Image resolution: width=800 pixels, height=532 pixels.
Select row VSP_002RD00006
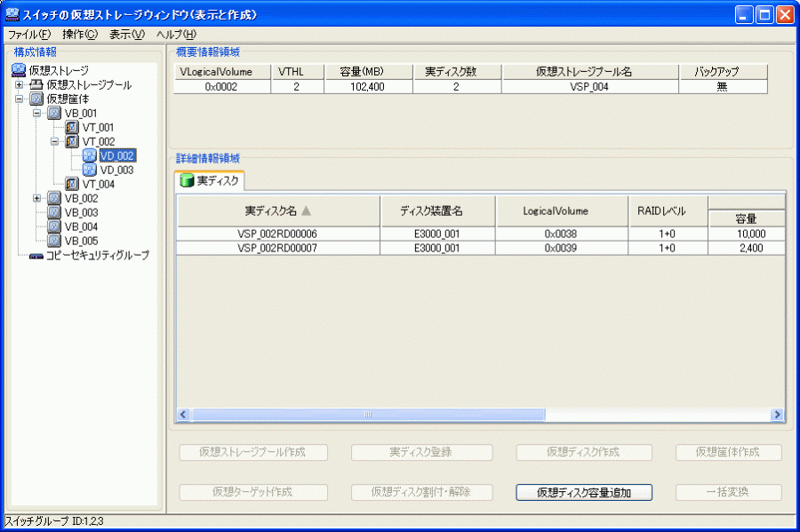481,234
